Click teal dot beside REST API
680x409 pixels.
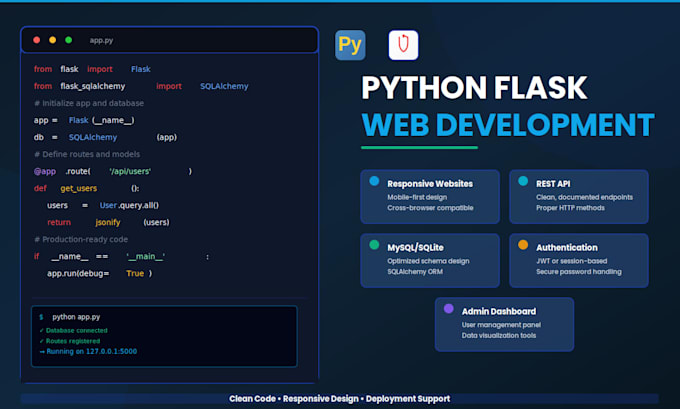click(x=523, y=181)
